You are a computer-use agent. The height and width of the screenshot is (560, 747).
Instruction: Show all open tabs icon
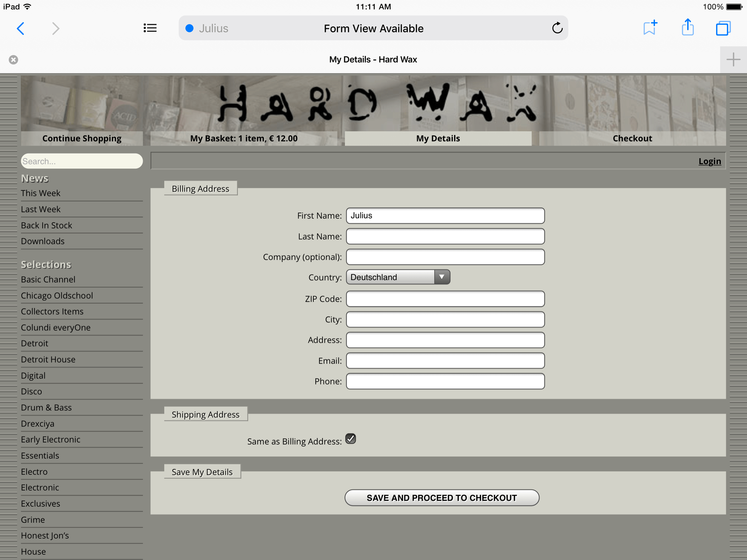pyautogui.click(x=723, y=28)
